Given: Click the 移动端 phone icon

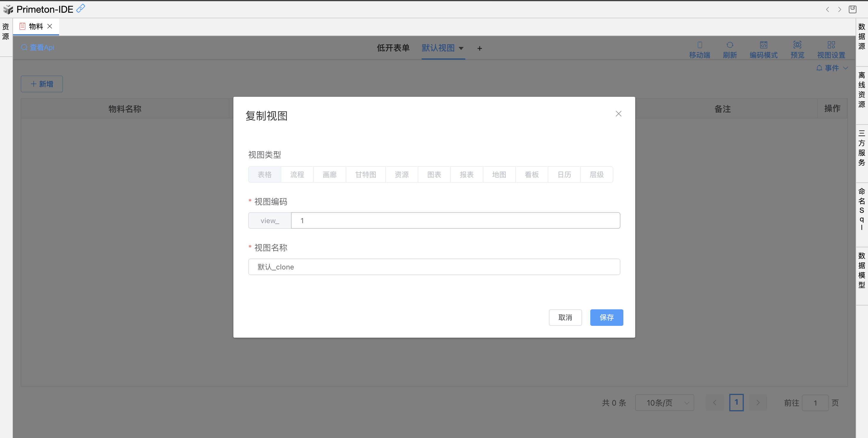Looking at the screenshot, I should click(700, 45).
